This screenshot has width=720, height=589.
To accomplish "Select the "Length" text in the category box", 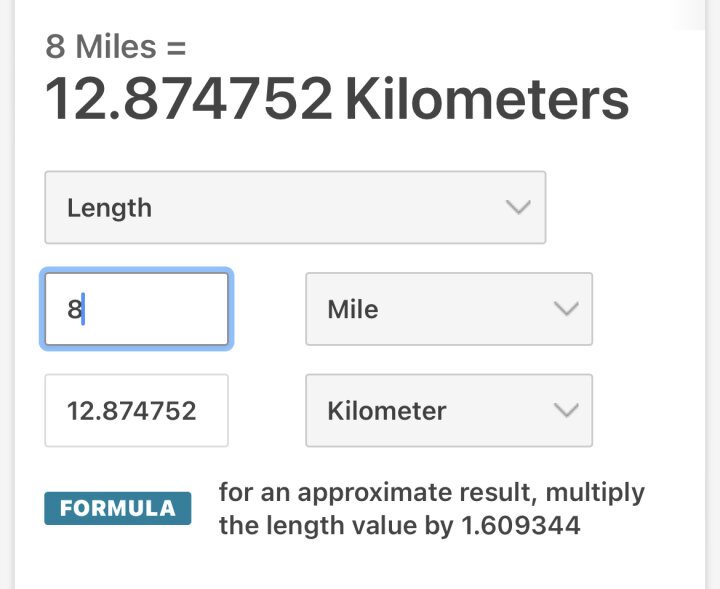I will (109, 208).
